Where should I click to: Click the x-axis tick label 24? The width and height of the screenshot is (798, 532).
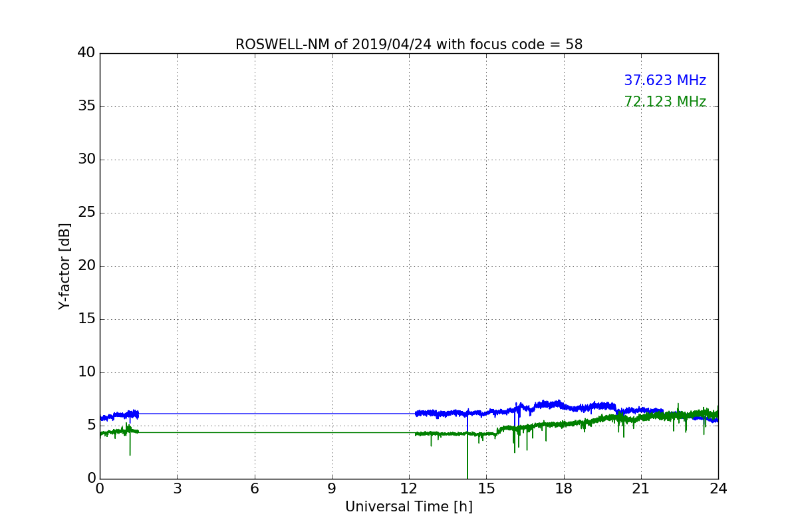pyautogui.click(x=718, y=489)
